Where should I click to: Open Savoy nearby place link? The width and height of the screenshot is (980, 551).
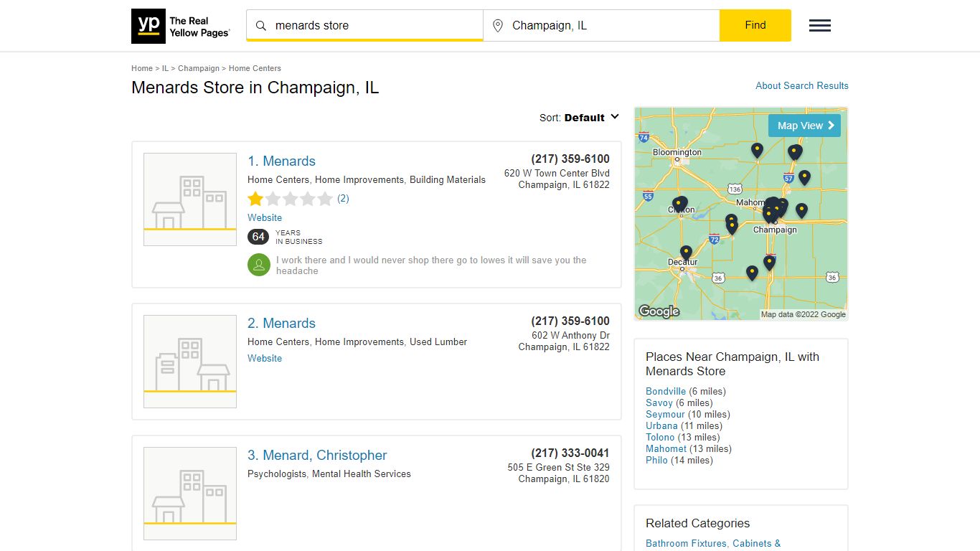[x=659, y=402]
